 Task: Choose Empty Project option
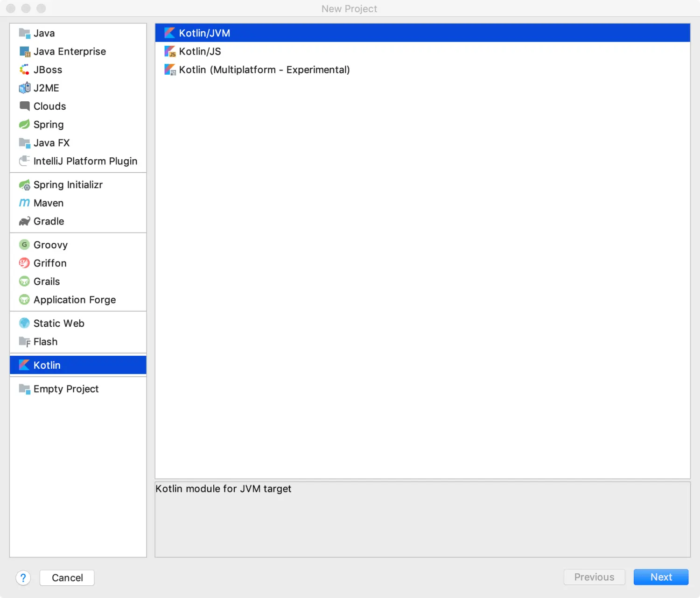78,389
